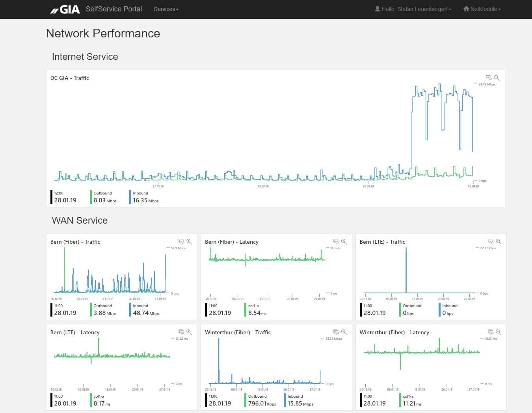Click the Winterthur (Fiber) - Latency title
Image resolution: width=532 pixels, height=413 pixels.
(394, 332)
